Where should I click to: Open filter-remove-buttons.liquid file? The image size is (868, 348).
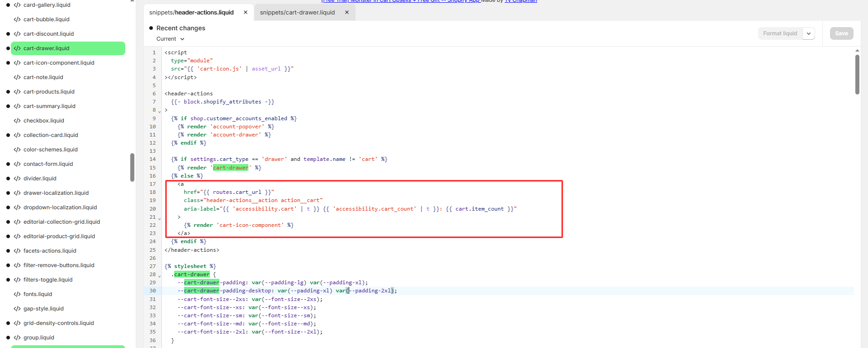[x=59, y=265]
